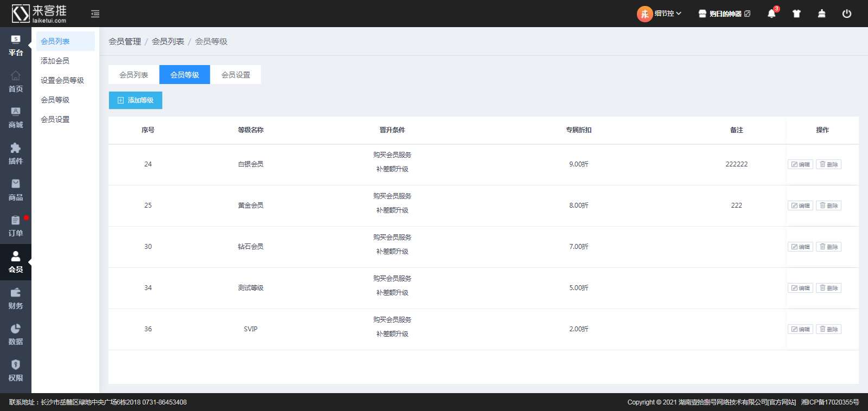Switch to the 会员等级 tab
Viewport: 868px width, 411px height.
click(184, 75)
